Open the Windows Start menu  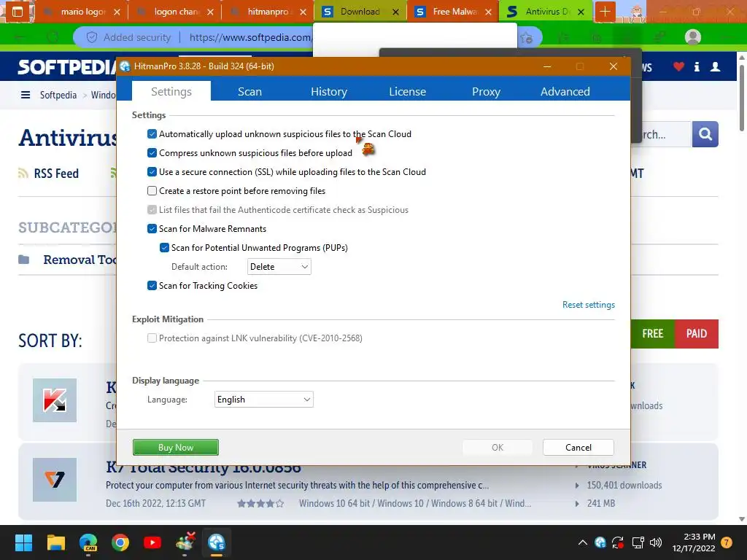pyautogui.click(x=23, y=542)
